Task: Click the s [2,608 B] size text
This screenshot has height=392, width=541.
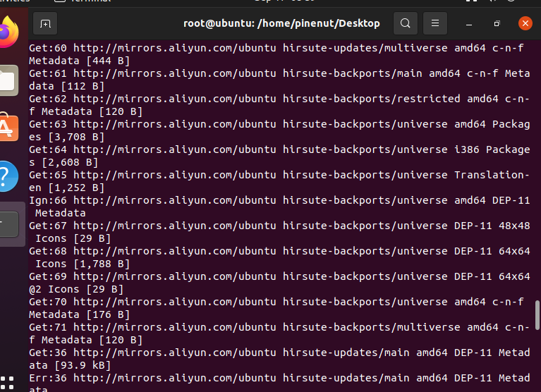Action: click(63, 162)
